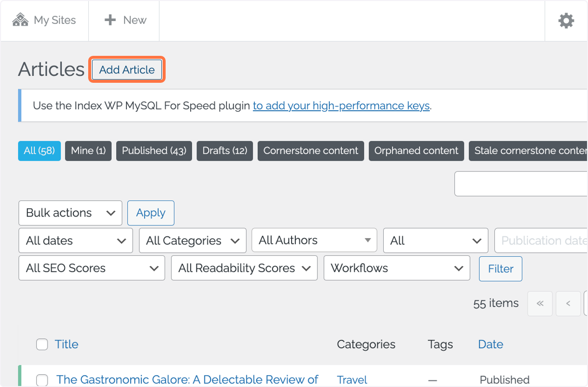Click the Add Article button
The image size is (588, 387).
click(127, 70)
